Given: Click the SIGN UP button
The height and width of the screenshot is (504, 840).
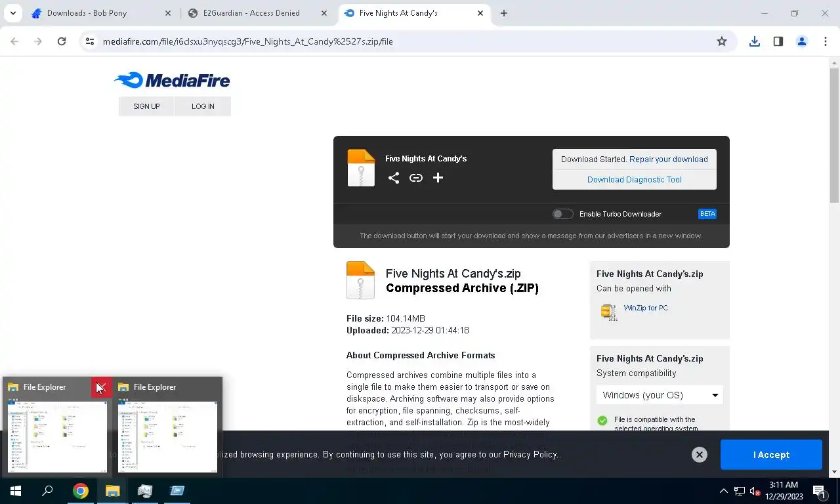Looking at the screenshot, I should 146,106.
